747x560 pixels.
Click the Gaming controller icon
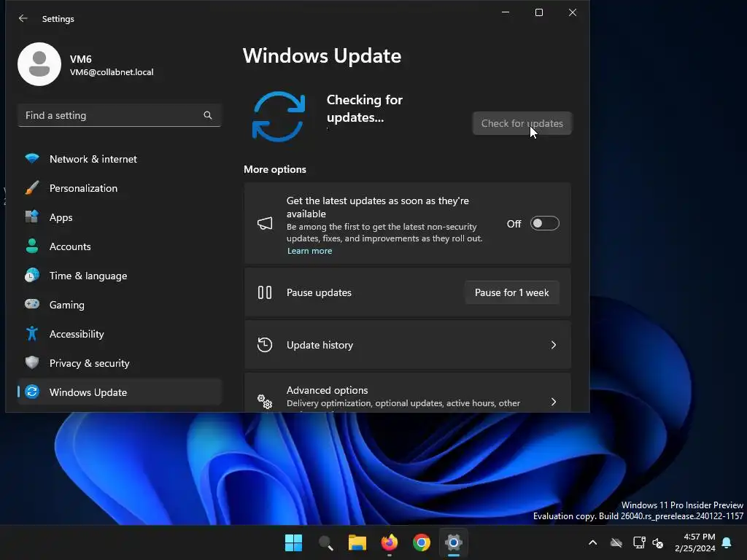(x=32, y=304)
